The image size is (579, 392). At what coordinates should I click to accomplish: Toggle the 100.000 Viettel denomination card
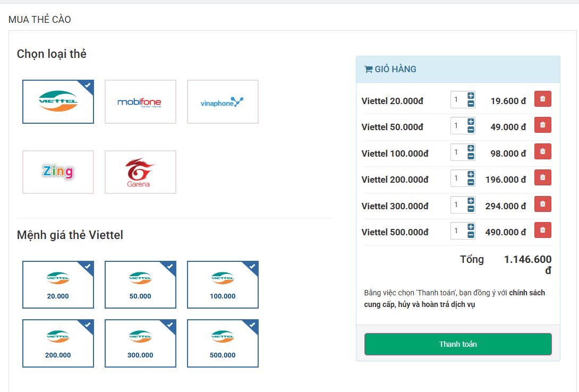223,285
